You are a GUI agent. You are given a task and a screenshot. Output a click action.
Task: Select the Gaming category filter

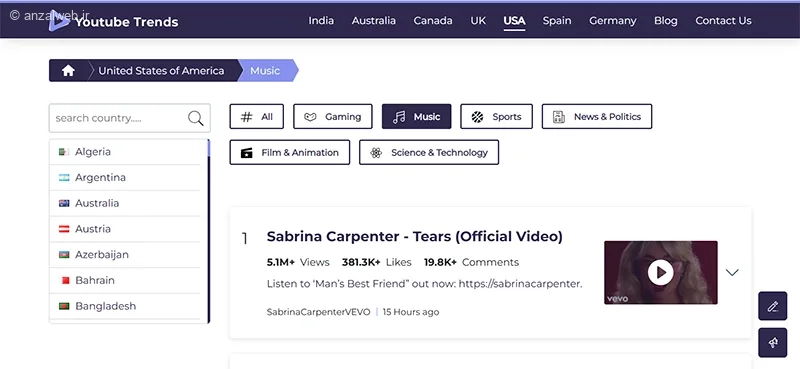[x=333, y=117]
